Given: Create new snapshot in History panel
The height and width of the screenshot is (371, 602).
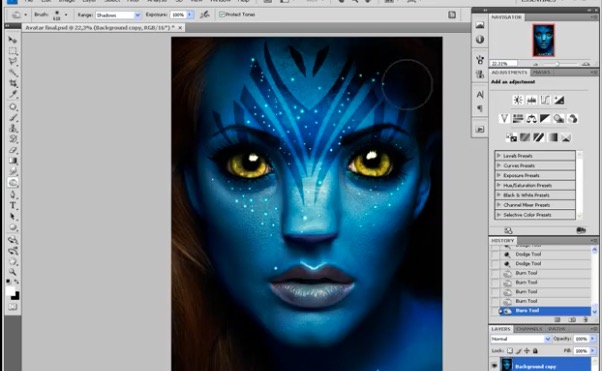Looking at the screenshot, I should (572, 320).
